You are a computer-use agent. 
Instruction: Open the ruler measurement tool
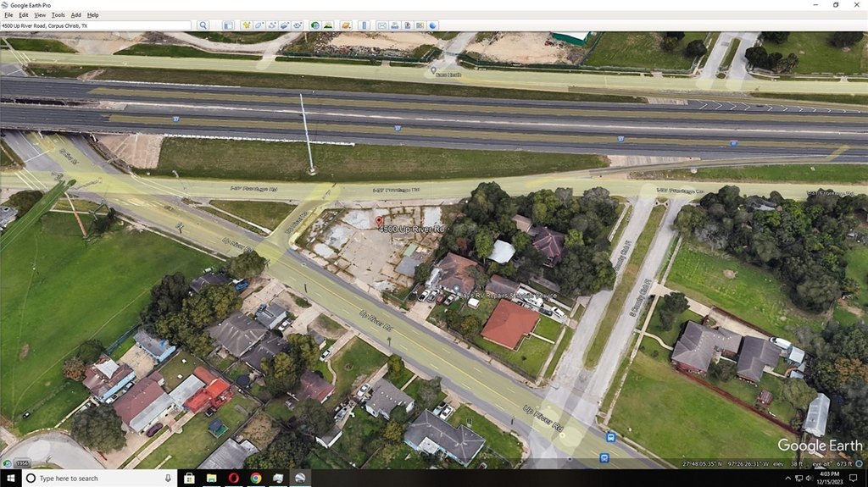(x=364, y=25)
